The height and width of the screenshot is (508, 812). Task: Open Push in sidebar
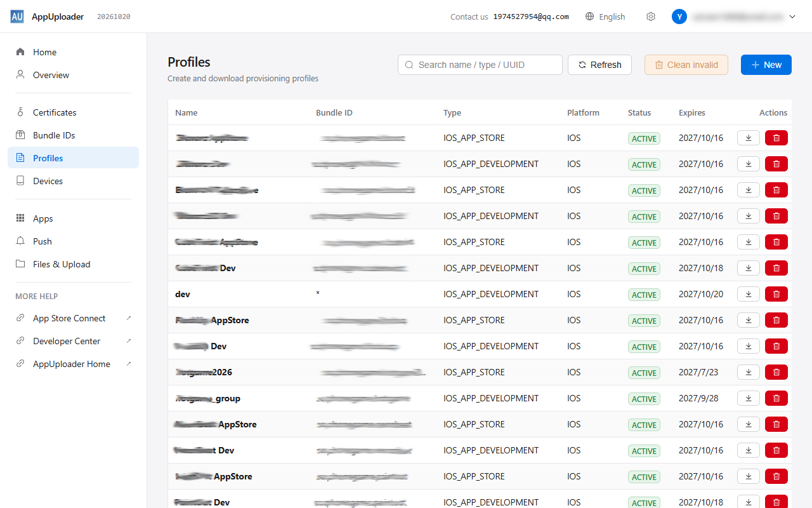click(x=74, y=241)
